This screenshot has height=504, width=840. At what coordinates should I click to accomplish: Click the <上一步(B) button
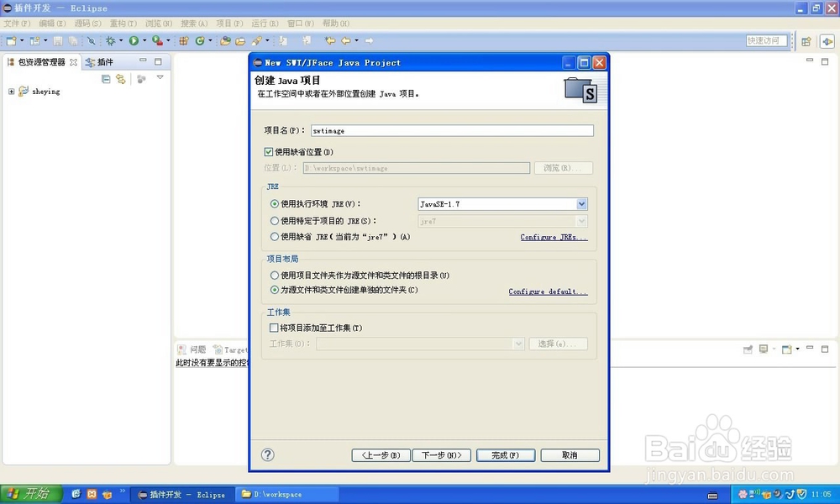381,455
